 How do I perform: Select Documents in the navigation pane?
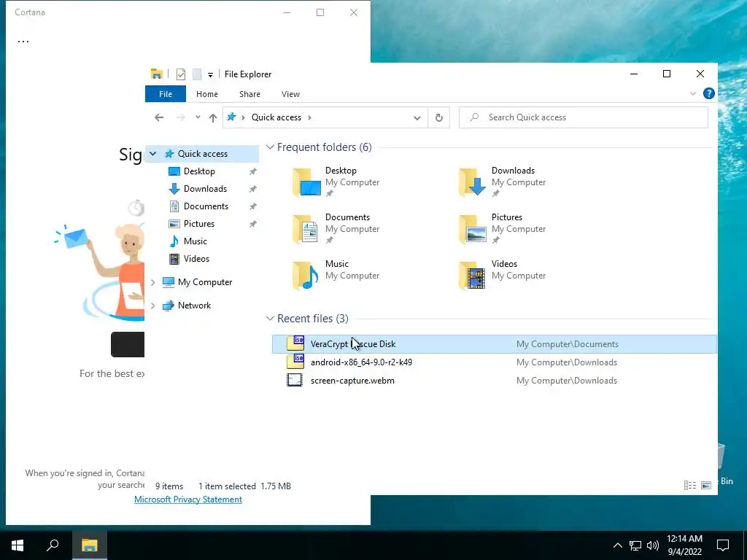(206, 206)
